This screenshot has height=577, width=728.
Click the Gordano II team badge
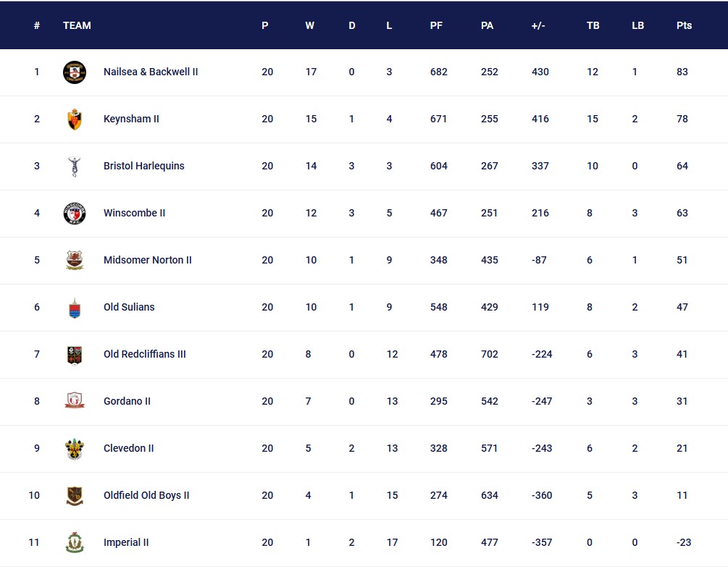click(74, 401)
